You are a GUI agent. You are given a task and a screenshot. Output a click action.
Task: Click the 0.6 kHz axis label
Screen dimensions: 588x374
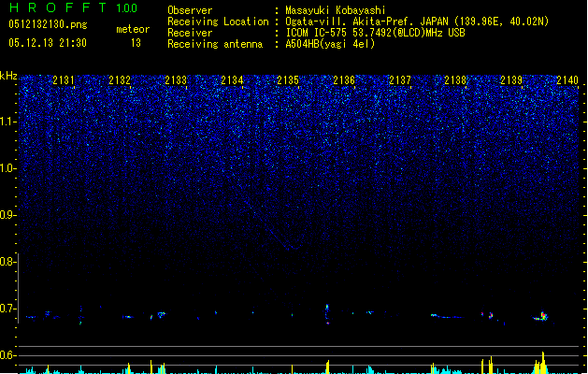(x=7, y=355)
